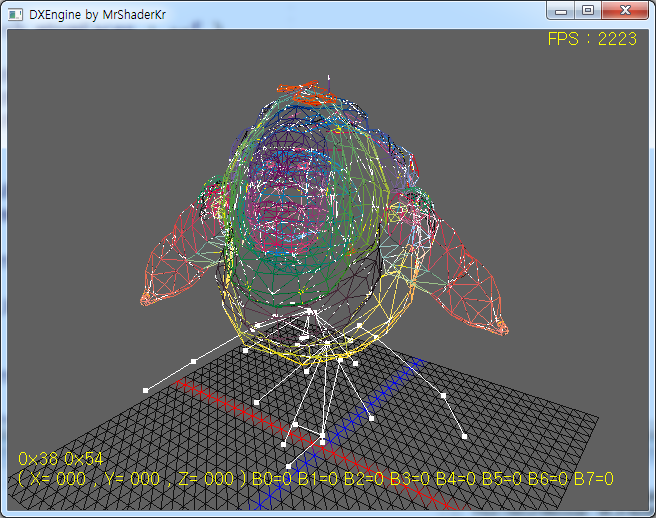
Task: Click the orange wireframe patch atop the model
Action: coord(307,93)
